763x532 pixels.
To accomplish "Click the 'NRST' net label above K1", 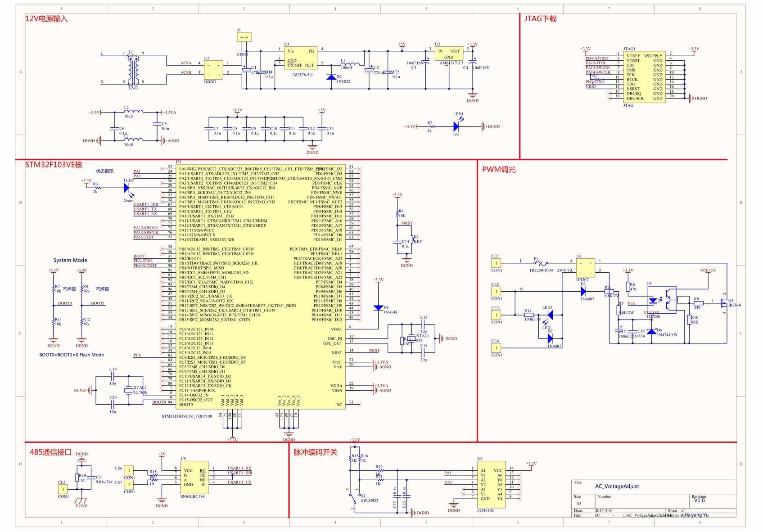I will pyautogui.click(x=407, y=223).
